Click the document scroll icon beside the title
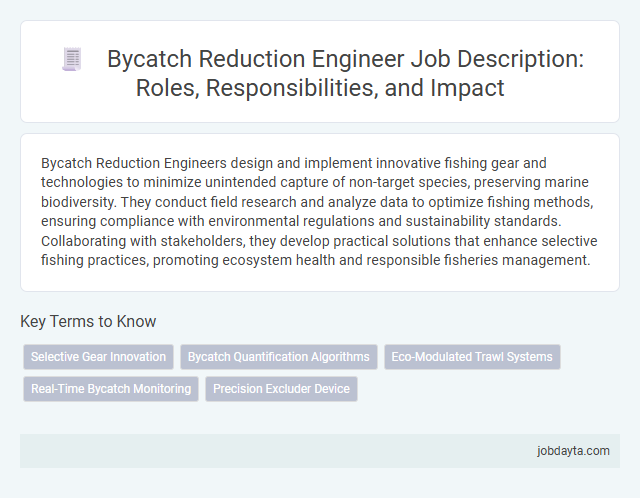The height and width of the screenshot is (498, 640). (x=72, y=60)
